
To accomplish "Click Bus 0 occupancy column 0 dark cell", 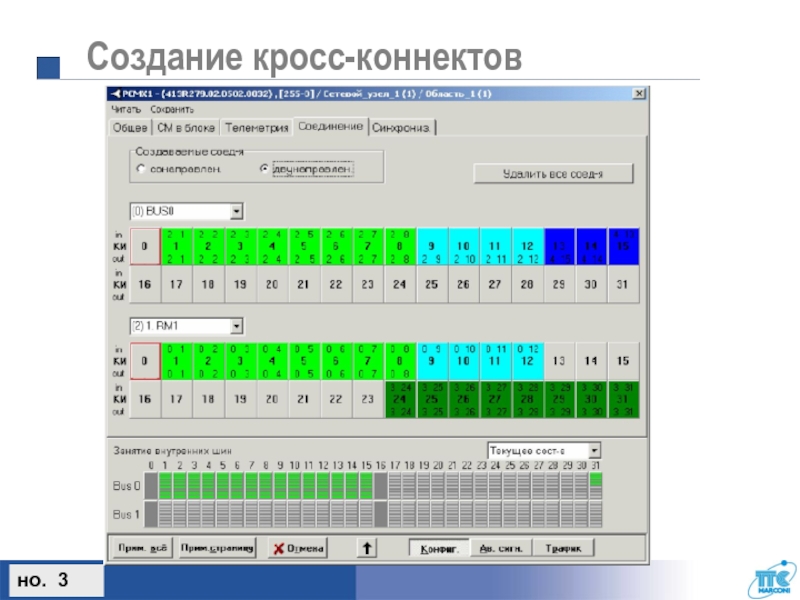I will 151,486.
